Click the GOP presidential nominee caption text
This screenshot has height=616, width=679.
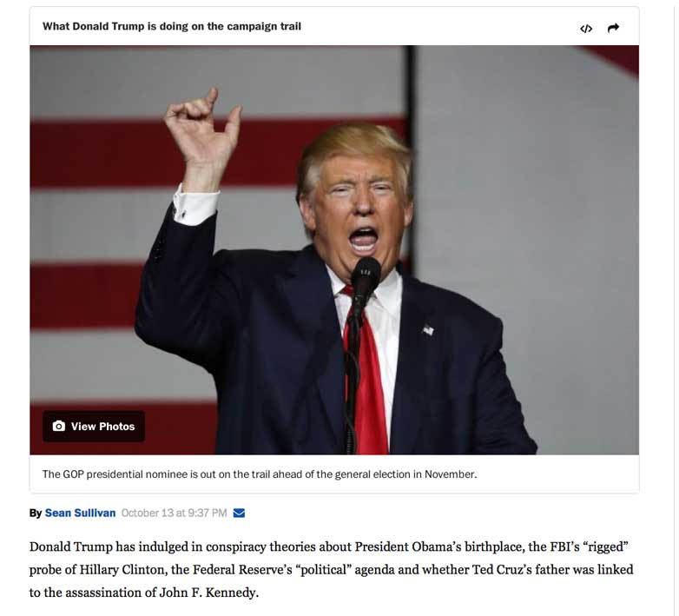pyautogui.click(x=260, y=474)
